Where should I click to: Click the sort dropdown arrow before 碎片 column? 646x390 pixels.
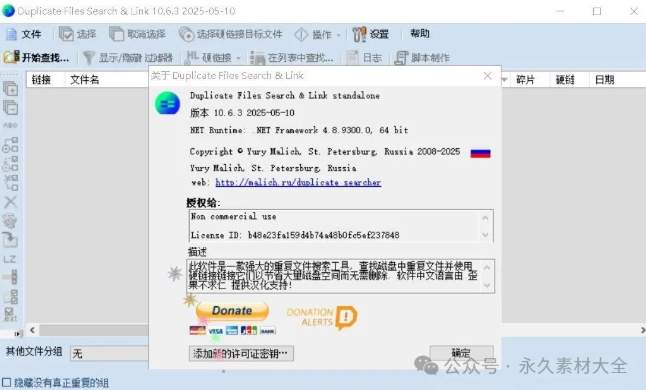click(x=505, y=79)
